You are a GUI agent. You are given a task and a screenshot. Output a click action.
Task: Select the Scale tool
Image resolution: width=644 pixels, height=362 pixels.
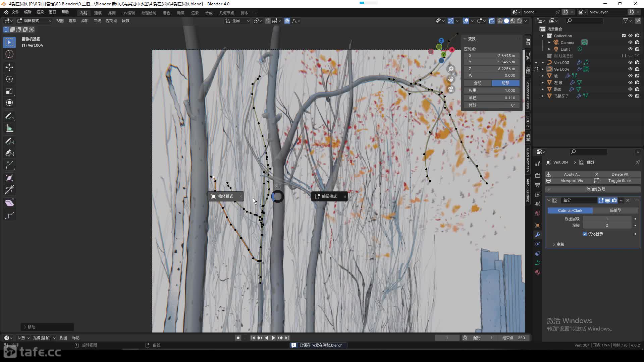coord(9,91)
